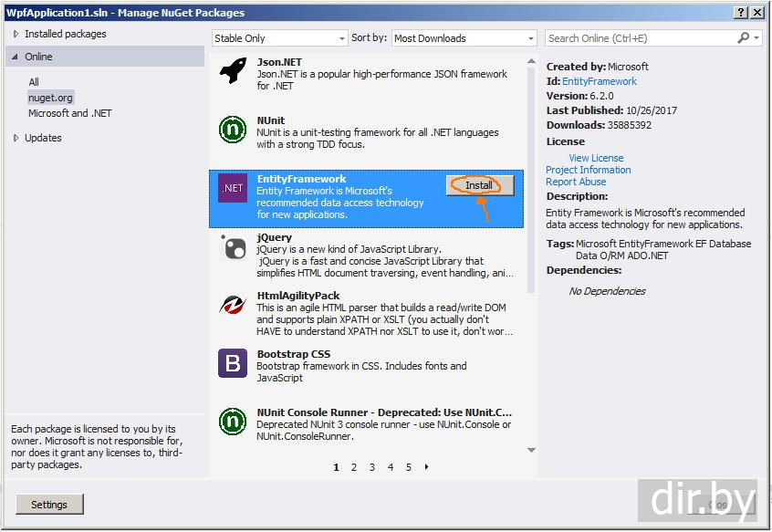Viewport: 772px width, 532px height.
Task: Select the nuget.org source
Action: click(50, 98)
